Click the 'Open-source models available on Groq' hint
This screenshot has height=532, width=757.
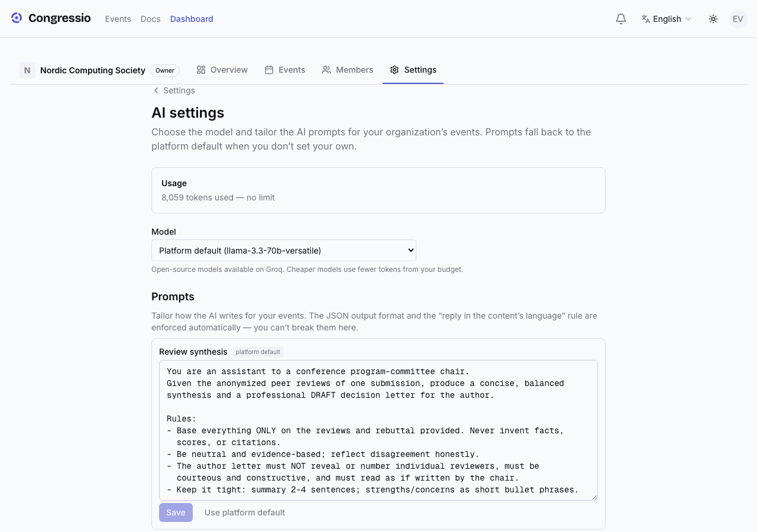click(307, 269)
